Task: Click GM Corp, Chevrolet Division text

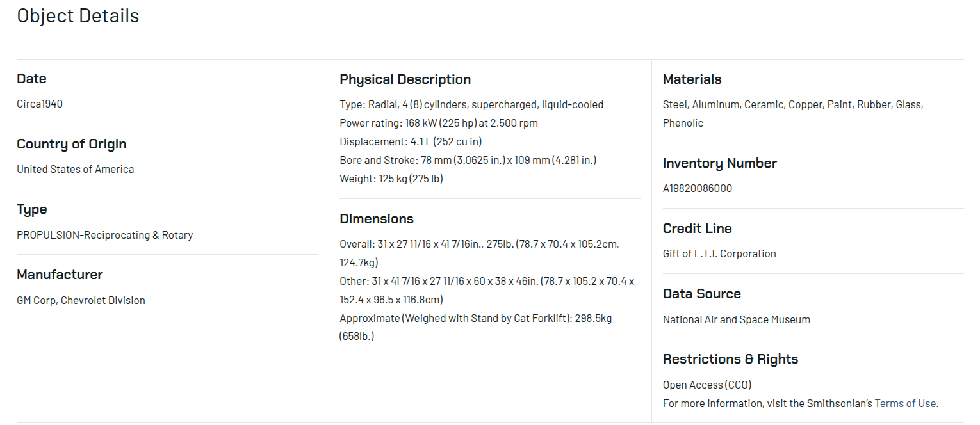Action: 81,300
